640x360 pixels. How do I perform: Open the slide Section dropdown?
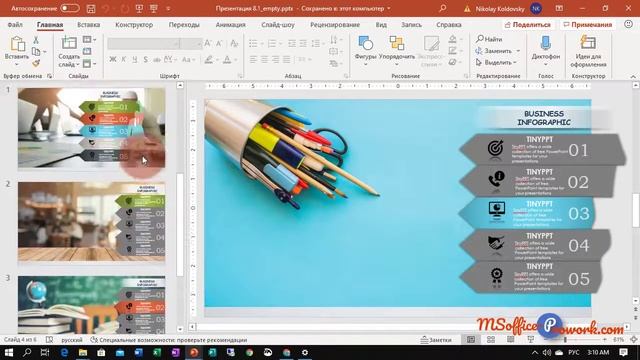pos(89,64)
